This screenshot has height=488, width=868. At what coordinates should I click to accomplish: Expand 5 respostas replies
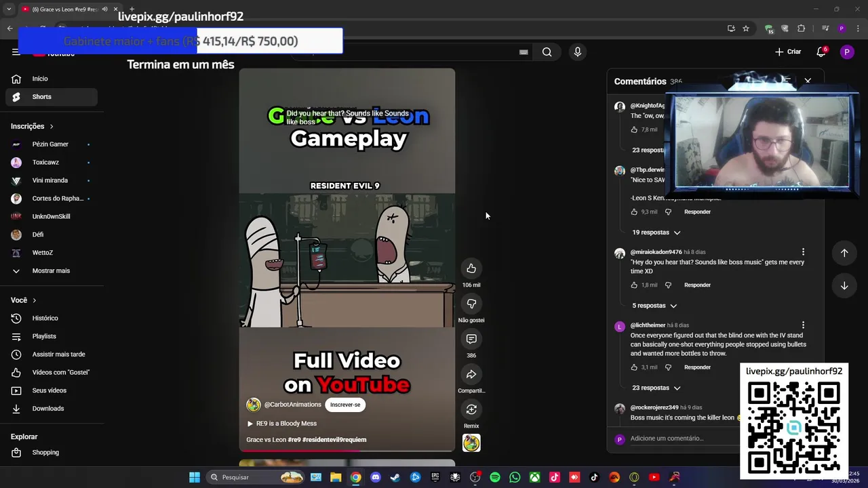click(654, 306)
